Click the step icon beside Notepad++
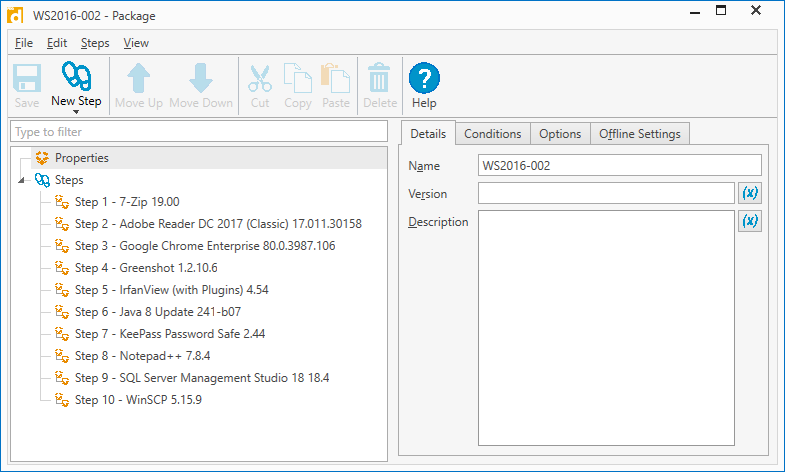 point(62,356)
